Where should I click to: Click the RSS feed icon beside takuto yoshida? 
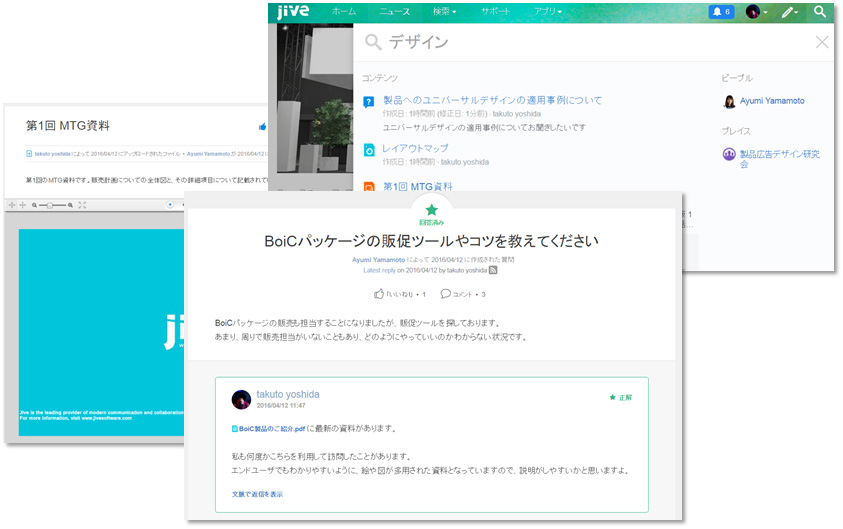493,270
